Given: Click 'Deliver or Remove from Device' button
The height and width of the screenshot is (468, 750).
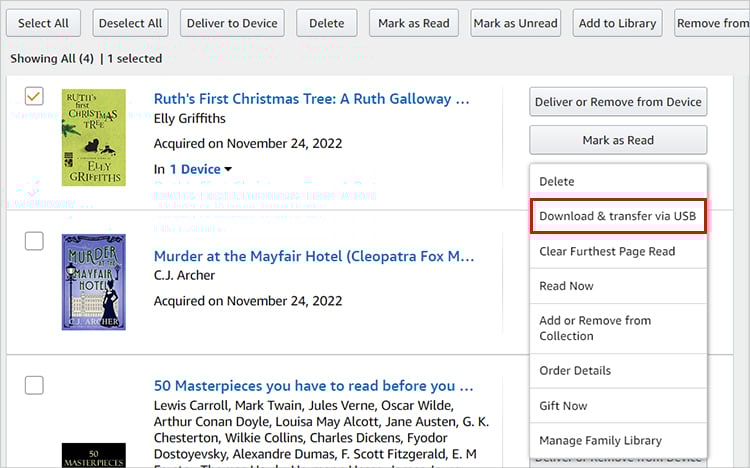Looking at the screenshot, I should (x=618, y=101).
